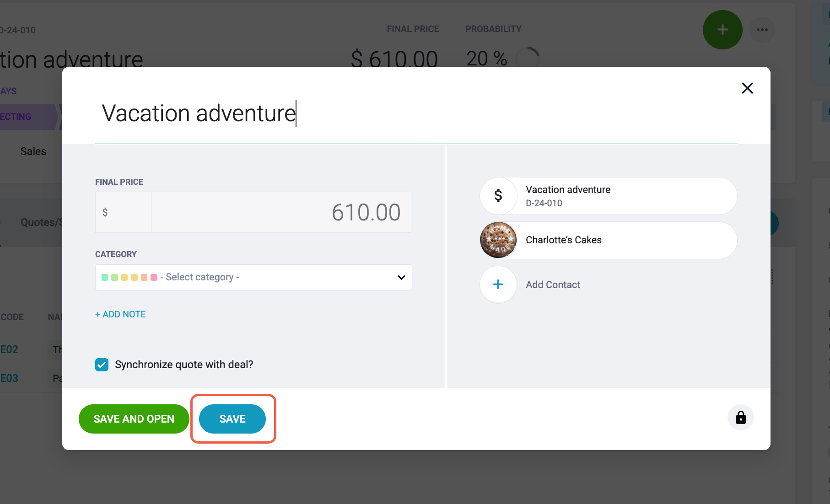Click the green plus button at top
Viewport: 830px width, 504px height.
722,30
